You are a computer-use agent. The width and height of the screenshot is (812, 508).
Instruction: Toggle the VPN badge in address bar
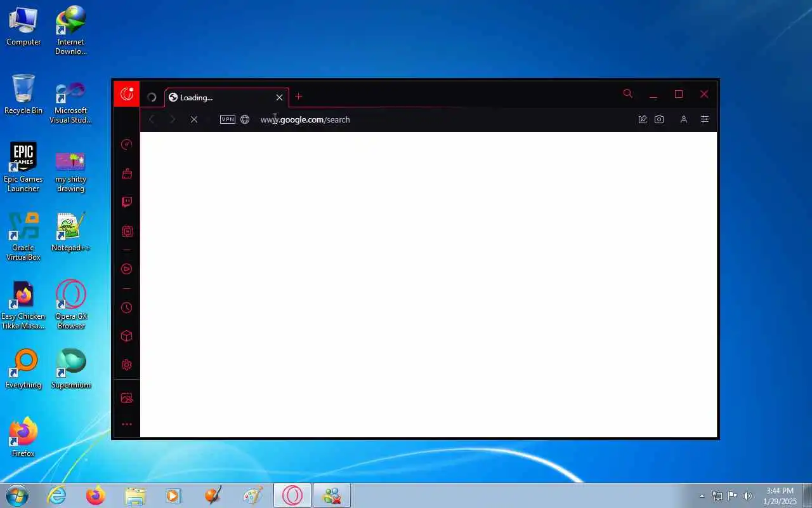tap(228, 119)
